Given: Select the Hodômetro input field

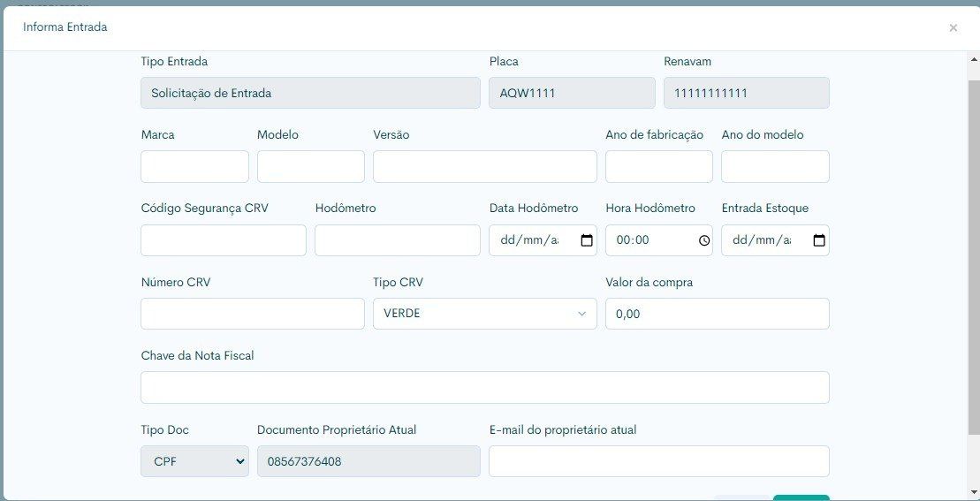Looking at the screenshot, I should pos(397,240).
